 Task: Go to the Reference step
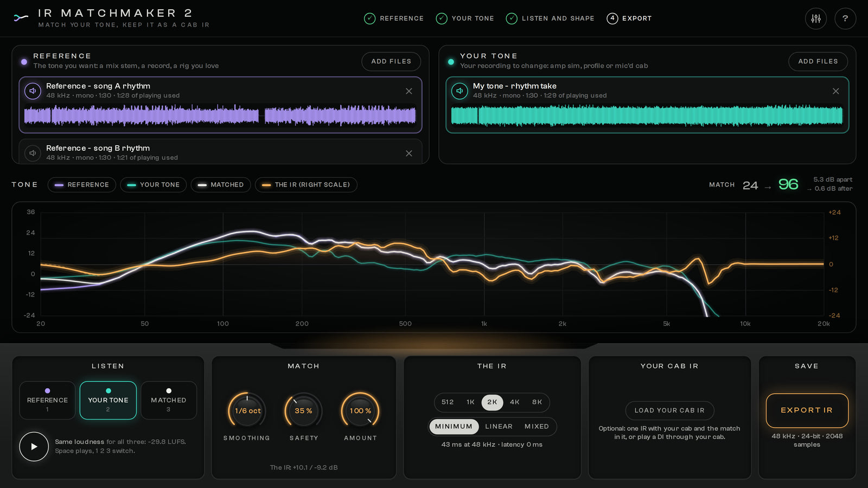(394, 18)
